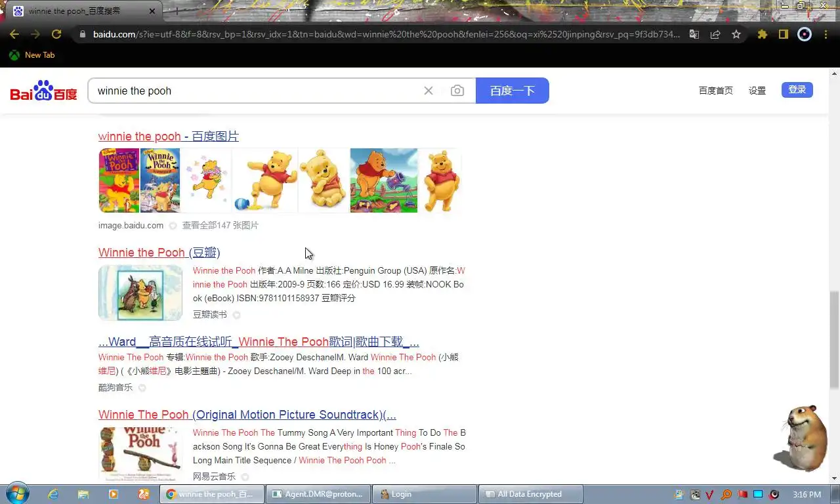Open the Chrome profile avatar

coord(805,34)
